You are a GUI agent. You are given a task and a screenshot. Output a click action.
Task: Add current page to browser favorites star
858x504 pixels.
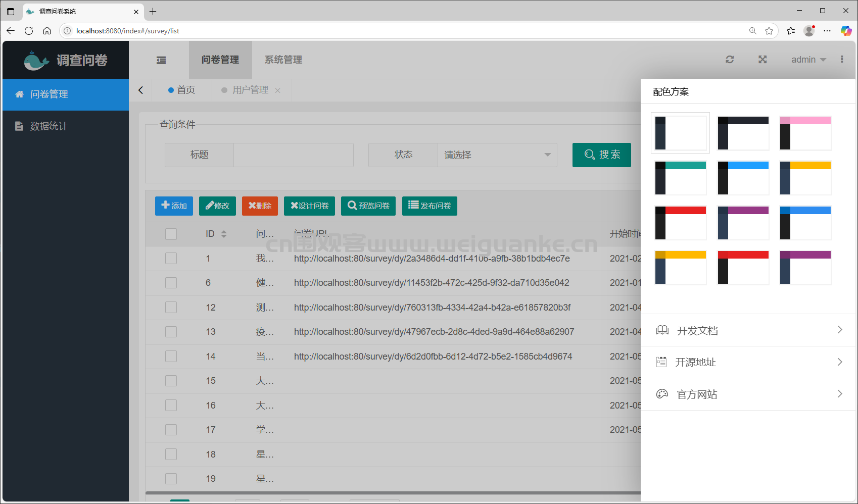point(769,31)
